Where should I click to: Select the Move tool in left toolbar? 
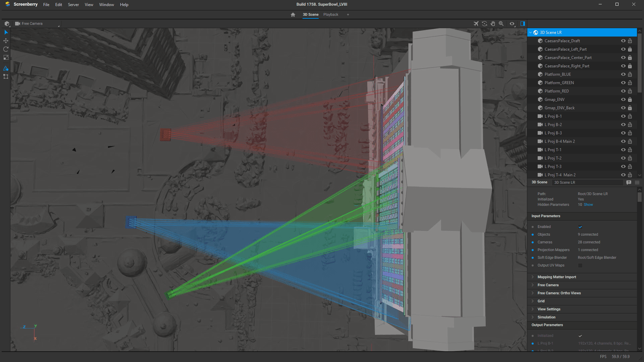click(x=6, y=41)
